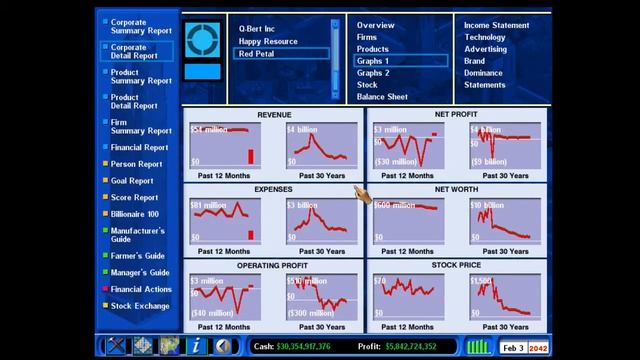Select Happy Resource corporation
This screenshot has height=360, width=640.
[x=268, y=42]
